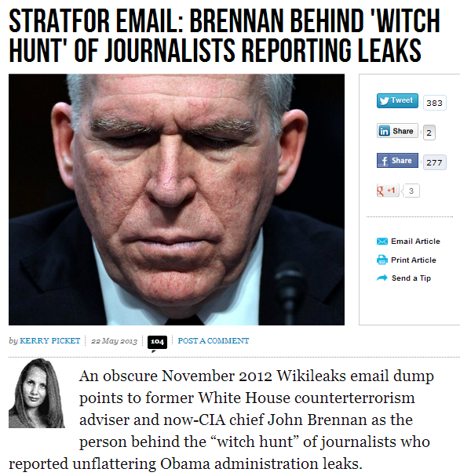
Task: Click the author portrait thumbnail
Action: [36, 393]
